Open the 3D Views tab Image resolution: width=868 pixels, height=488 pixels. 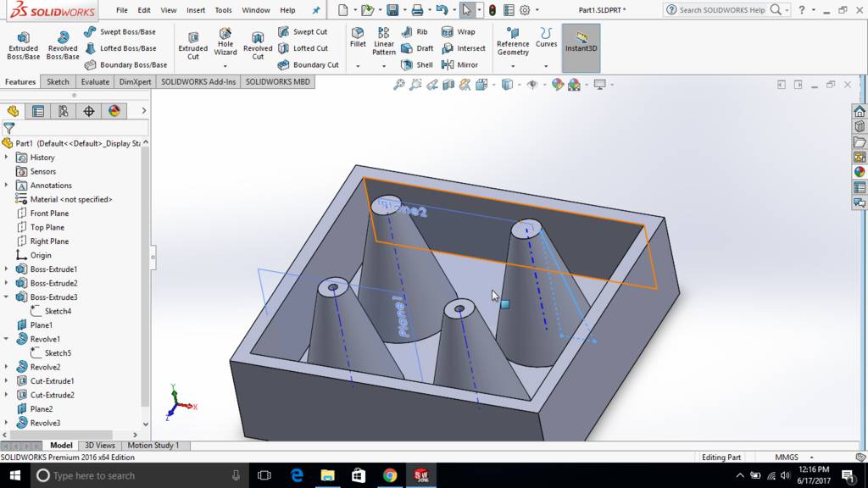click(x=100, y=446)
